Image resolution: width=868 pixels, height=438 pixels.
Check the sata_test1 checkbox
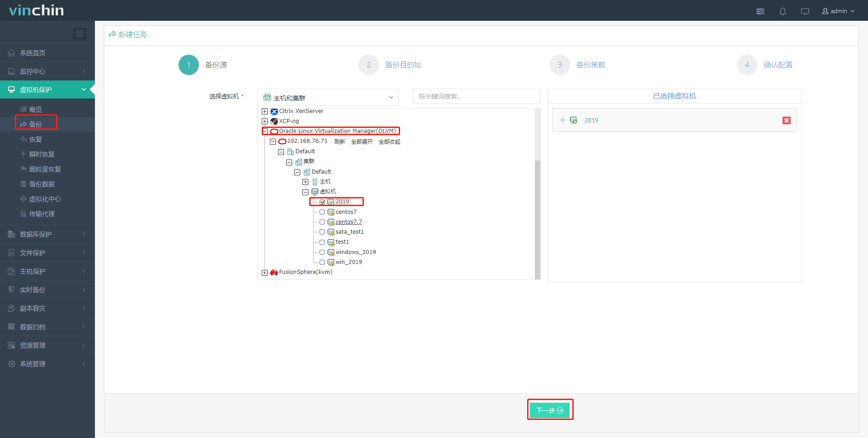click(x=322, y=232)
